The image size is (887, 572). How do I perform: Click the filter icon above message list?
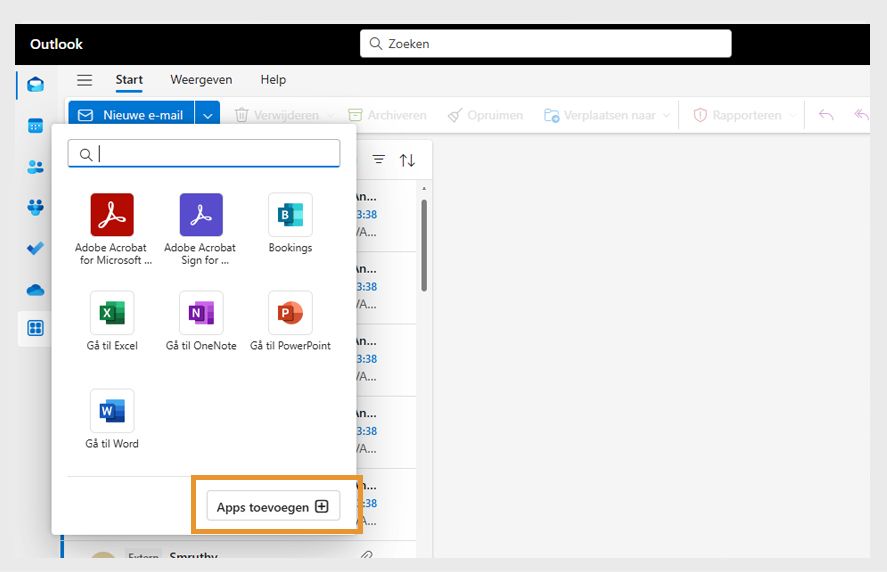pyautogui.click(x=378, y=160)
